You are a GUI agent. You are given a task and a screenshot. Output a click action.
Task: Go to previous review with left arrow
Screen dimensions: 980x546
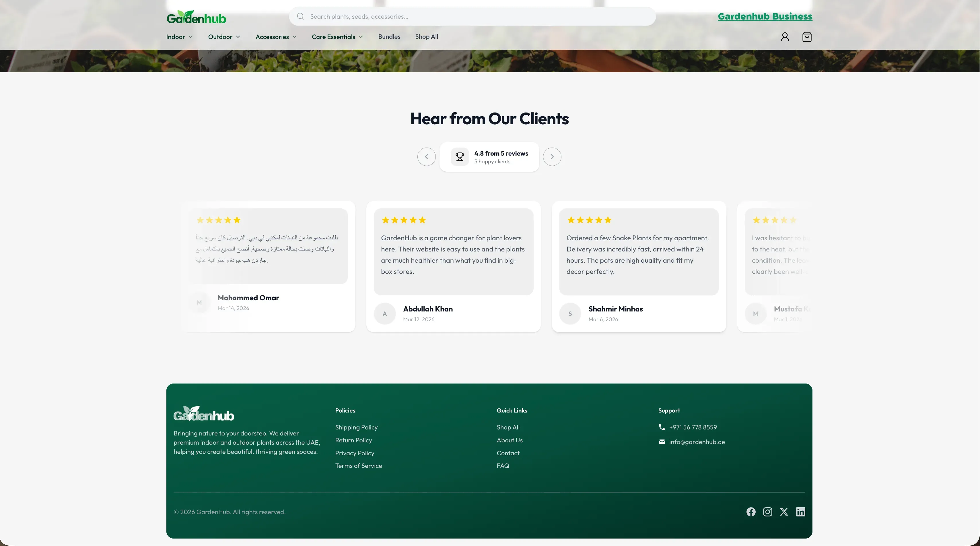pyautogui.click(x=426, y=157)
